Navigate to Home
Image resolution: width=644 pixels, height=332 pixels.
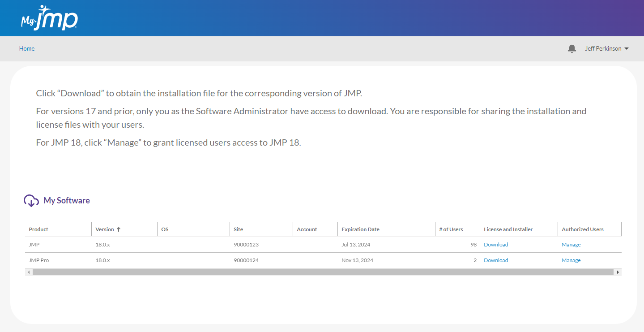point(26,48)
